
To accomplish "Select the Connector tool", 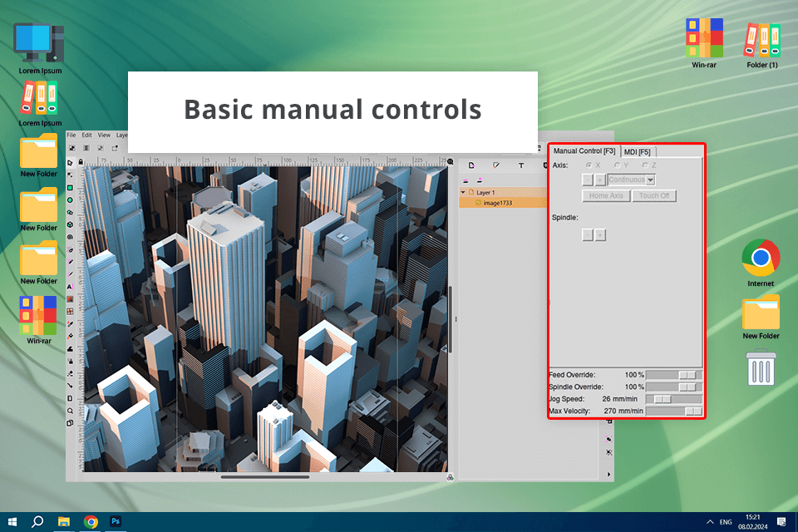I will 70,386.
